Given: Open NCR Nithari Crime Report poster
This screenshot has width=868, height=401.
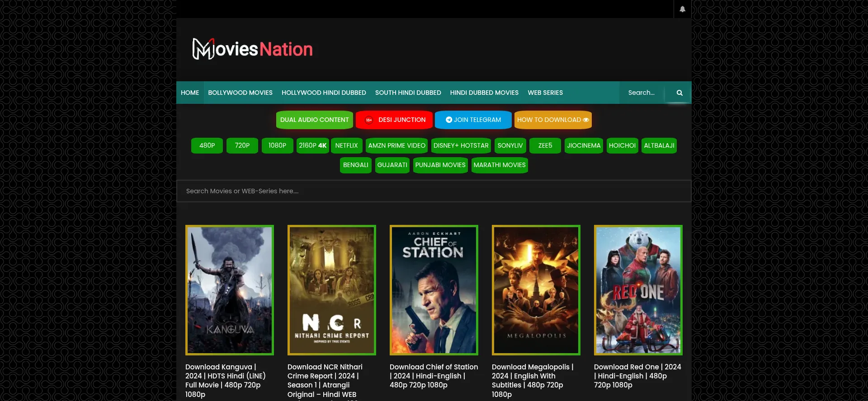Looking at the screenshot, I should [332, 290].
